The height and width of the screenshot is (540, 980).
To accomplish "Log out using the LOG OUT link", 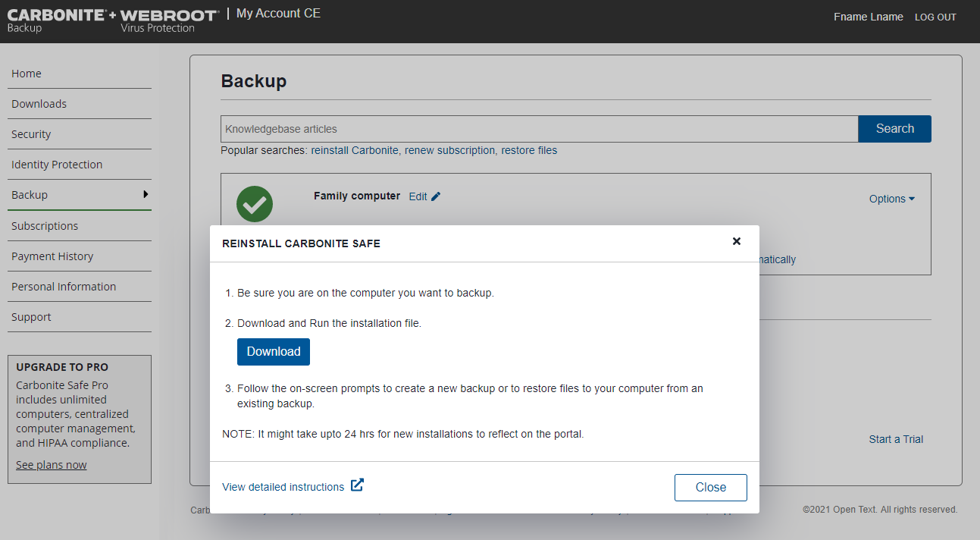I will (935, 17).
